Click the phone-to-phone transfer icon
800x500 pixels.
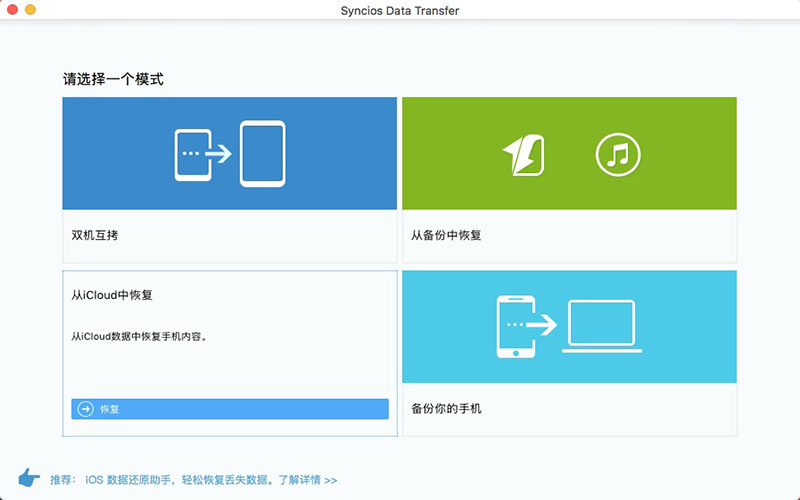230,154
